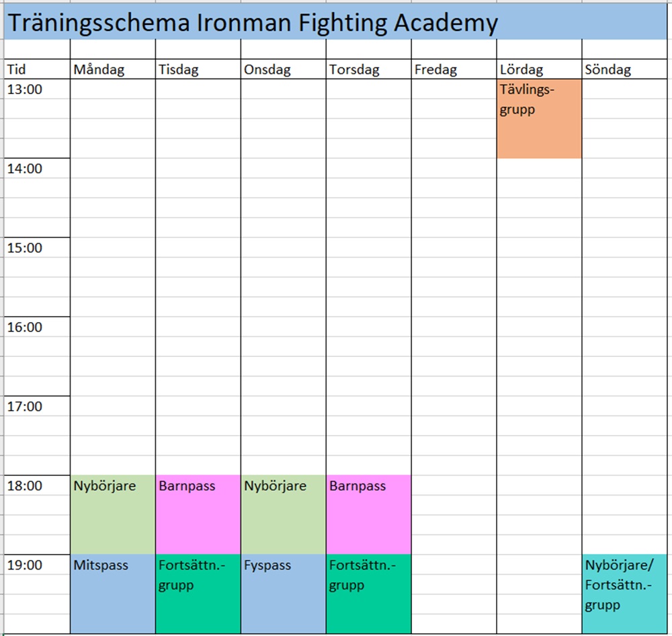This screenshot has height=636, width=672.
Task: Click the 19:00 time cell
Action: [36, 565]
